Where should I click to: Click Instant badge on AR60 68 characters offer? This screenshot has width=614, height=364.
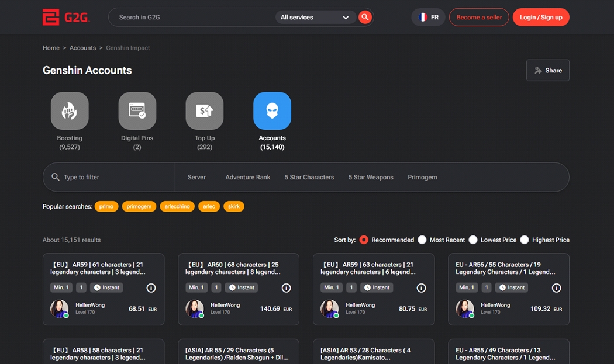point(242,287)
